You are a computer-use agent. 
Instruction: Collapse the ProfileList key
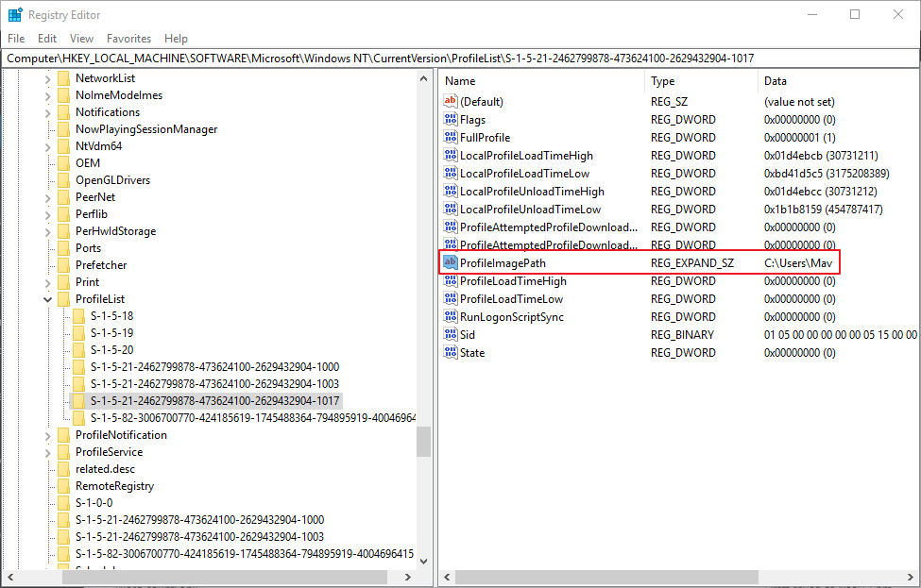coord(47,299)
